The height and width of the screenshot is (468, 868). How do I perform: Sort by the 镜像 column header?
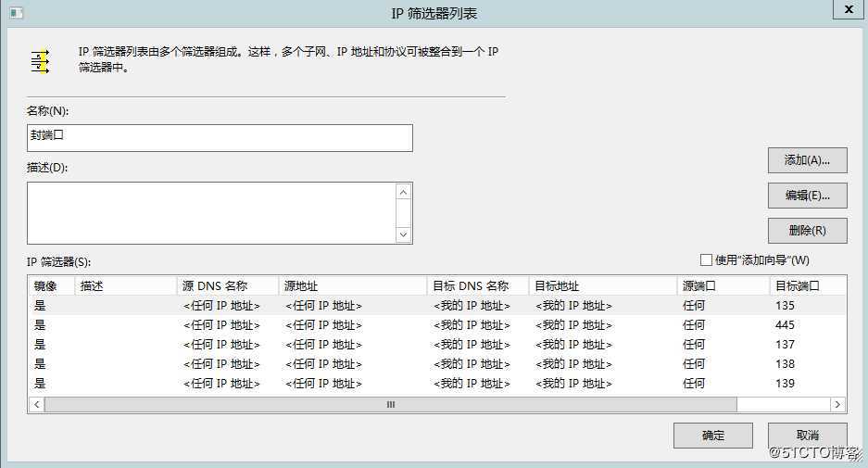(51, 285)
